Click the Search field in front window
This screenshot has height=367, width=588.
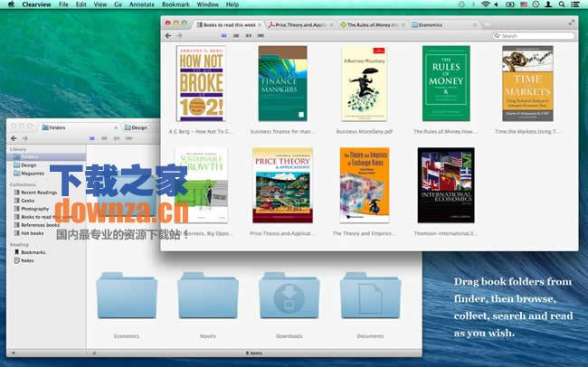coord(533,35)
